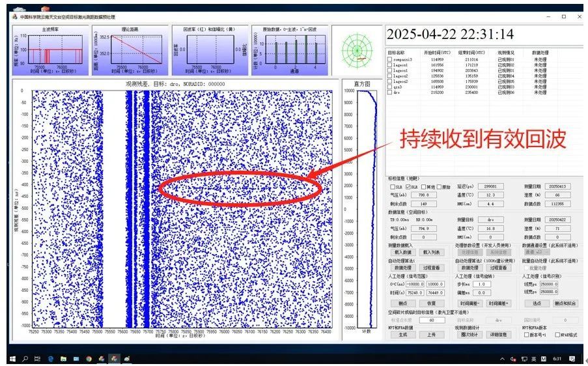Open File Explorer from the taskbar
The image size is (588, 366).
coord(63,359)
